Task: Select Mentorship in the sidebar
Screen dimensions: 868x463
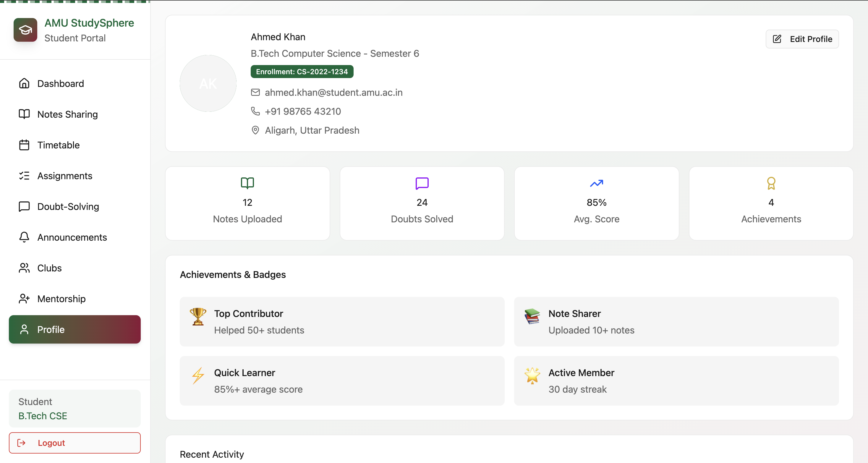Action: click(61, 299)
